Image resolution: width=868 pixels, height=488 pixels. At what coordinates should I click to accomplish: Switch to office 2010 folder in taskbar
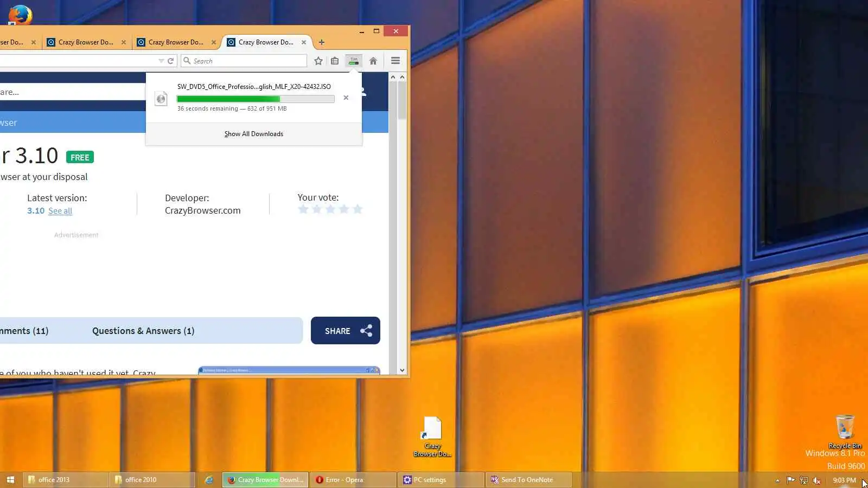click(x=152, y=480)
